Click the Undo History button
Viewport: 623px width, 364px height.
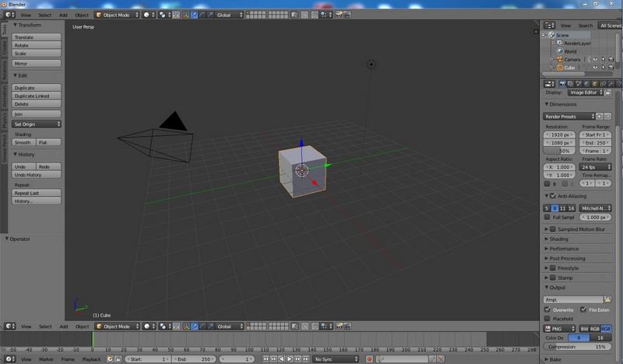coord(37,175)
